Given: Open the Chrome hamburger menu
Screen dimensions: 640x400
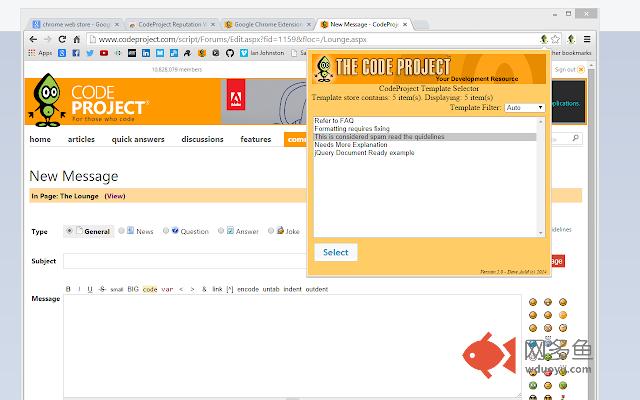Looking at the screenshot, I should pos(587,39).
